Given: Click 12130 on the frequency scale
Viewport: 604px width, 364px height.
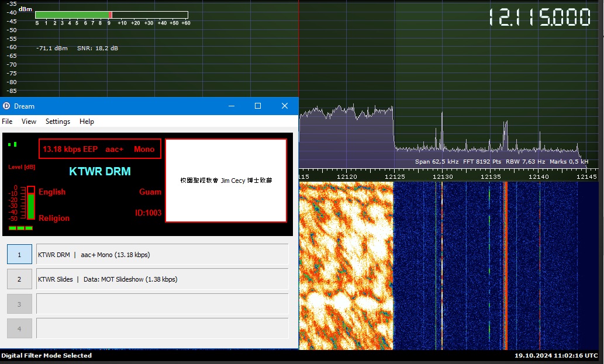Looking at the screenshot, I should (x=443, y=176).
